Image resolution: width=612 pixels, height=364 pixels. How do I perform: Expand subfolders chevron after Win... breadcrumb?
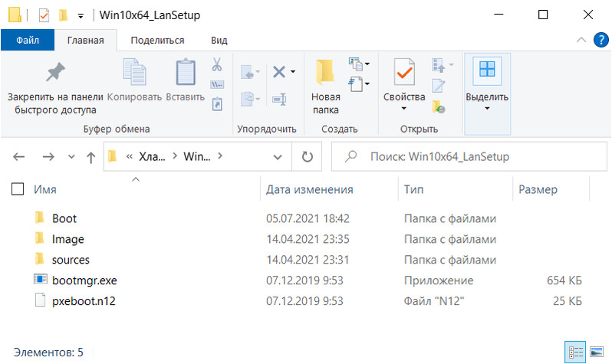coord(220,156)
